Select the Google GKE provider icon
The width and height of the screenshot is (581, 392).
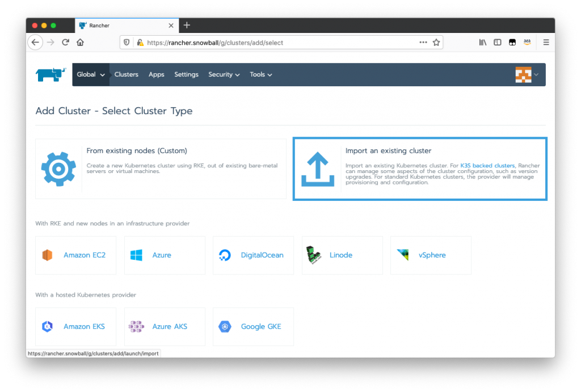(x=225, y=326)
